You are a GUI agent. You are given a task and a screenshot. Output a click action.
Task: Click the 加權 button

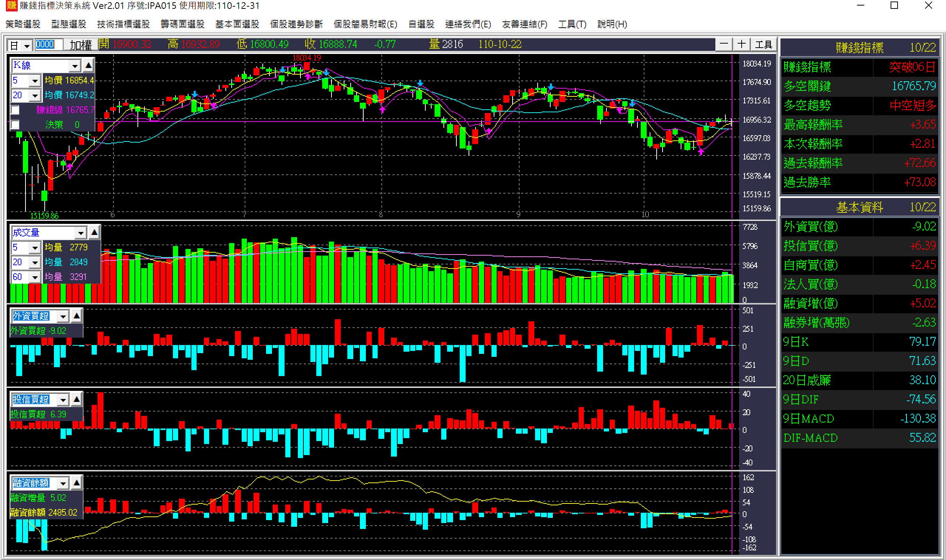(81, 45)
